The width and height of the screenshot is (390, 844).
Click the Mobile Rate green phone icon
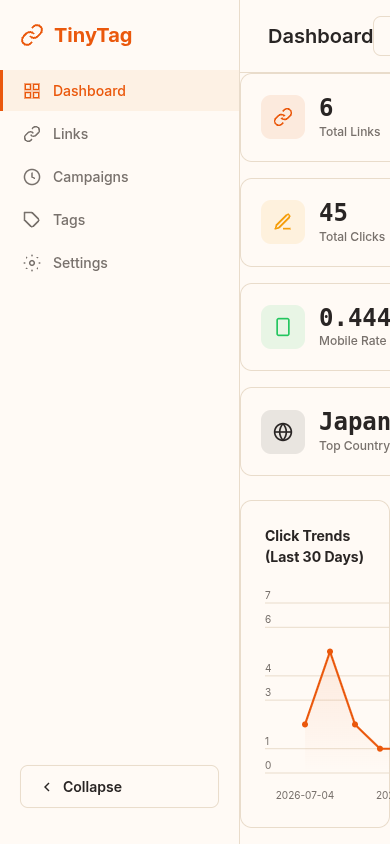coord(283,327)
